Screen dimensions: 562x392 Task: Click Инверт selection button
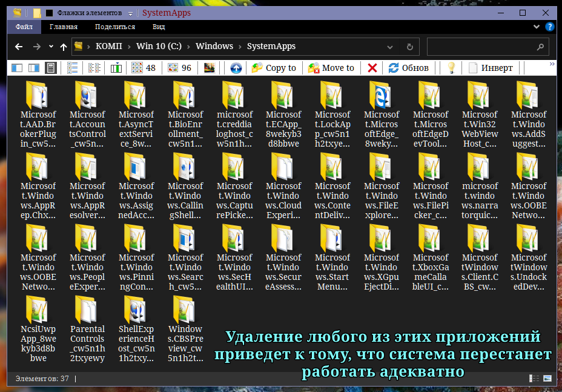tap(491, 68)
